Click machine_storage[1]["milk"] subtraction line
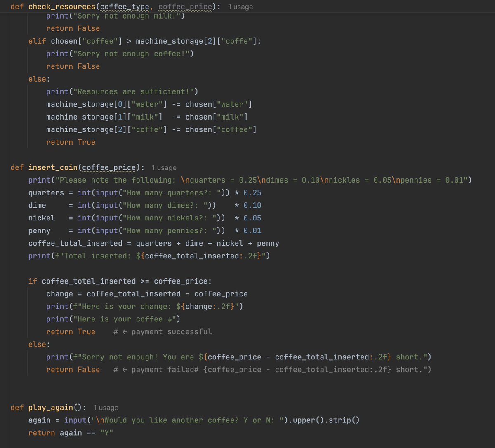The height and width of the screenshot is (448, 495). (x=147, y=117)
